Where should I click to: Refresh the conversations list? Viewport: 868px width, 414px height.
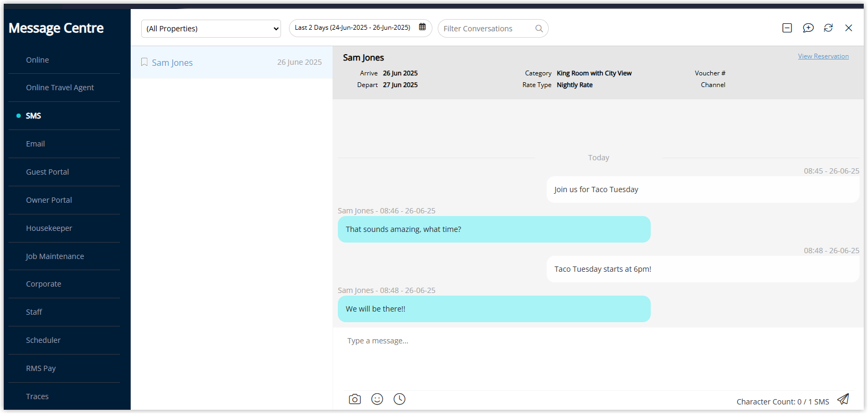click(x=828, y=28)
